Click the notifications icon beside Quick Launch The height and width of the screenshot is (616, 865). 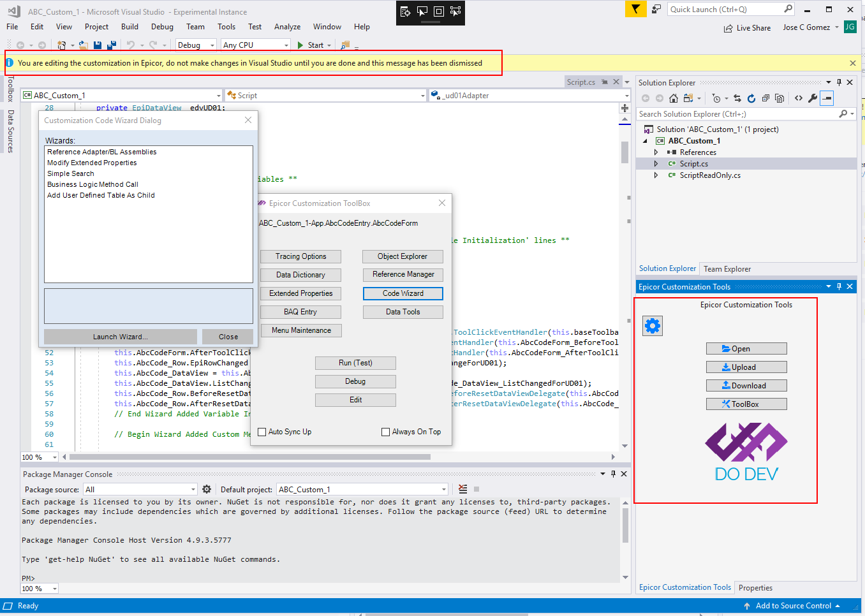click(x=656, y=9)
